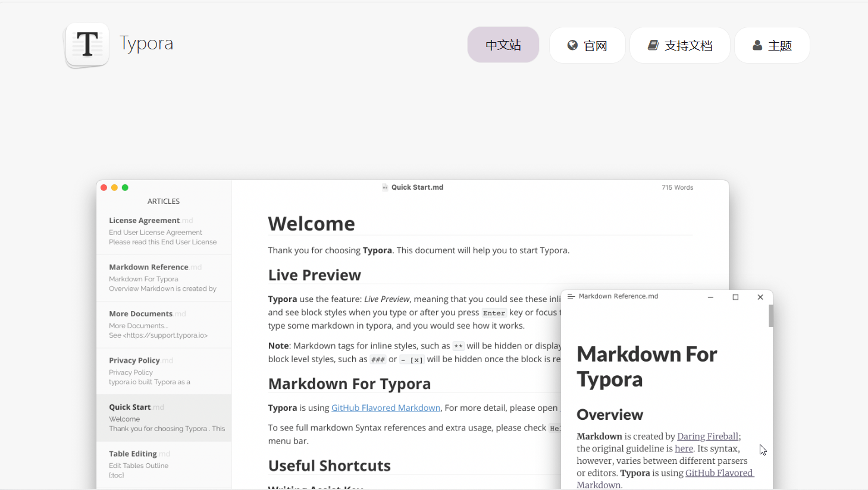The width and height of the screenshot is (868, 490).
Task: Click the Typora T logo icon
Action: [87, 45]
